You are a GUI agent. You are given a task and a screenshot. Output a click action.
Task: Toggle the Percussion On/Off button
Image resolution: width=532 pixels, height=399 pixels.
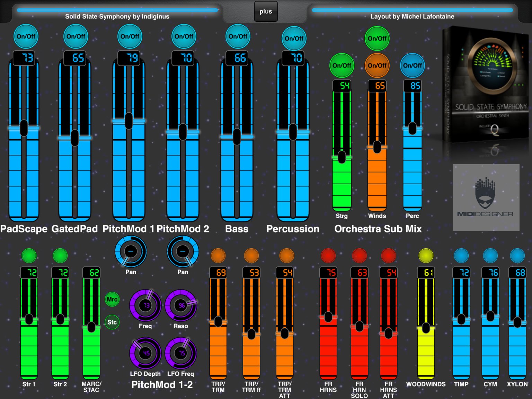[x=294, y=38]
